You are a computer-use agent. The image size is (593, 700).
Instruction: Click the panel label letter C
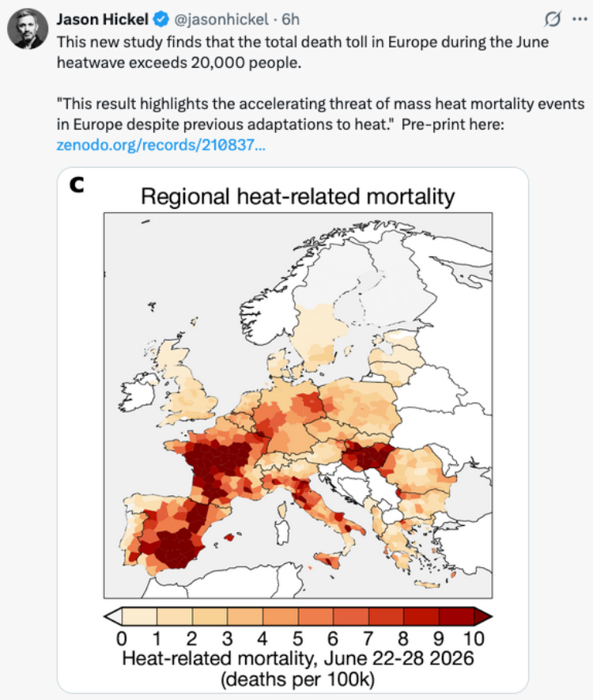77,184
